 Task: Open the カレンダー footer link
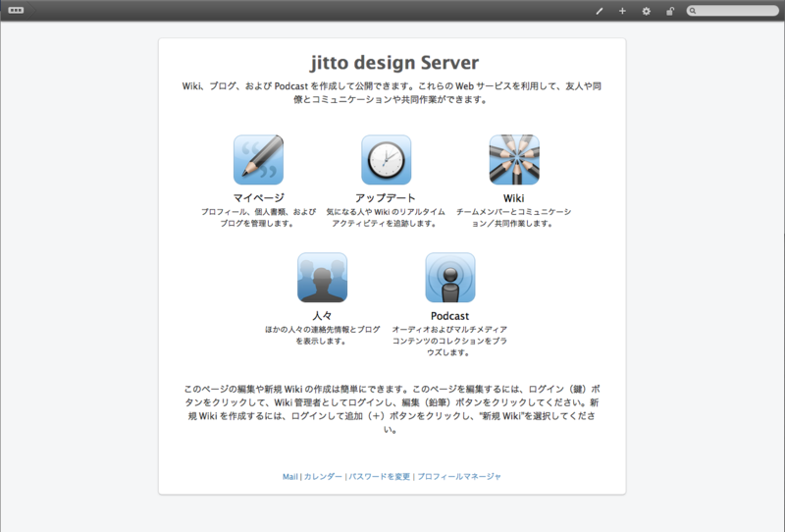(323, 477)
